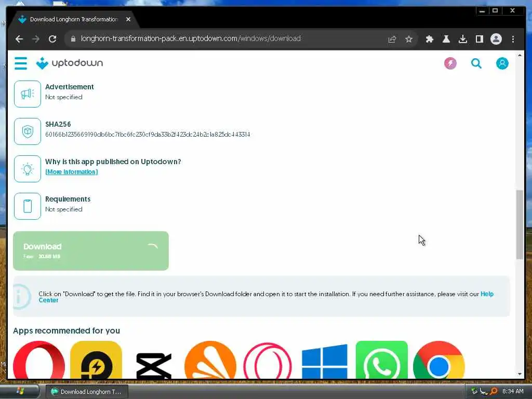Screen dimensions: 532x399
Task: Click the orange magnifier tray icon
Action: (494, 391)
